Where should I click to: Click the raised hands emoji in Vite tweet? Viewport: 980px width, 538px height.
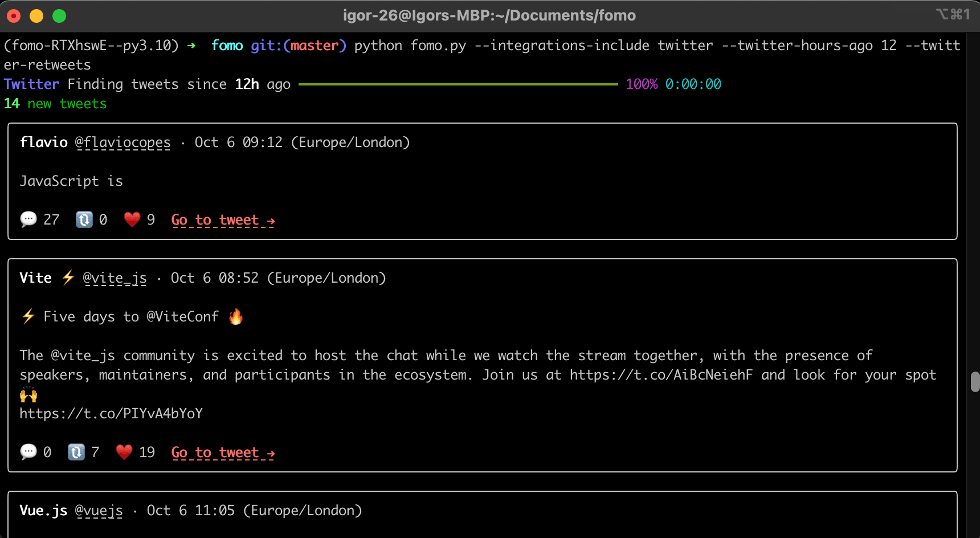28,394
